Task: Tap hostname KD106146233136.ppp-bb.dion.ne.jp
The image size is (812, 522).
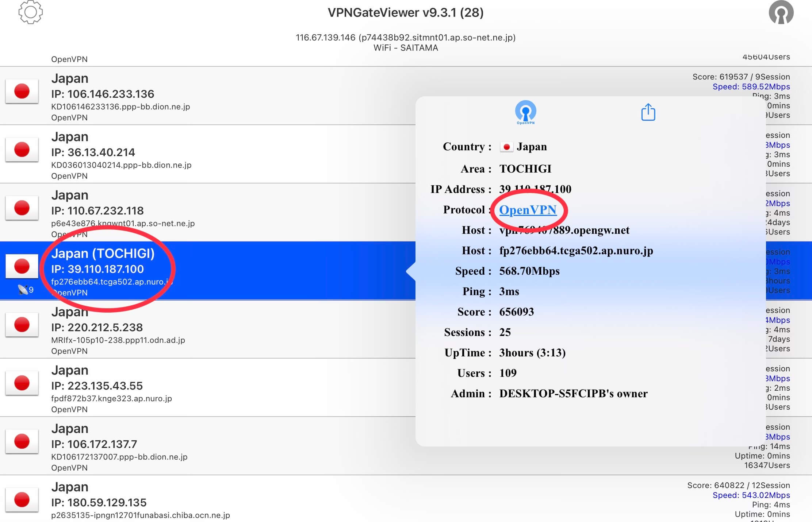Action: pyautogui.click(x=120, y=107)
